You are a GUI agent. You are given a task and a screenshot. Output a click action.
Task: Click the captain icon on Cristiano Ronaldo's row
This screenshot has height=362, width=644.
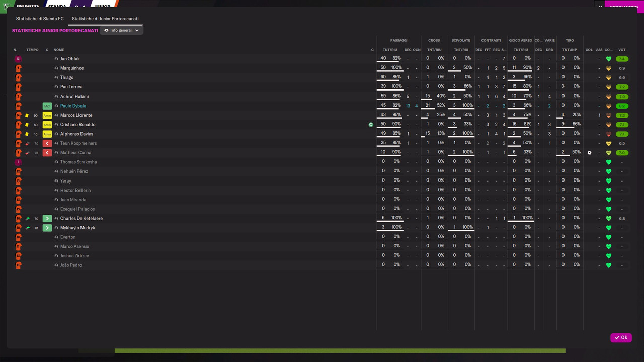pyautogui.click(x=371, y=125)
